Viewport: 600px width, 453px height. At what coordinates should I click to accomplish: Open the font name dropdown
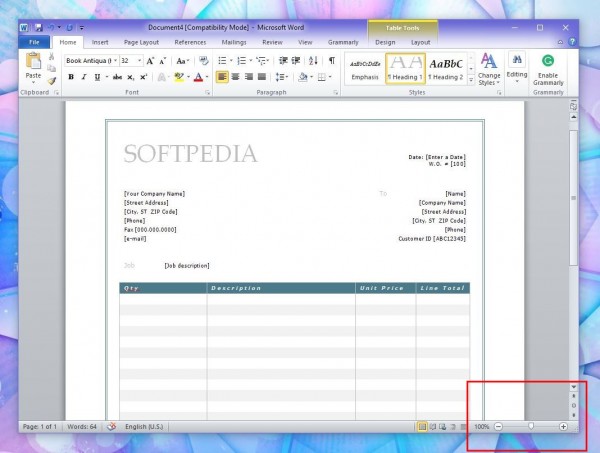tap(115, 61)
